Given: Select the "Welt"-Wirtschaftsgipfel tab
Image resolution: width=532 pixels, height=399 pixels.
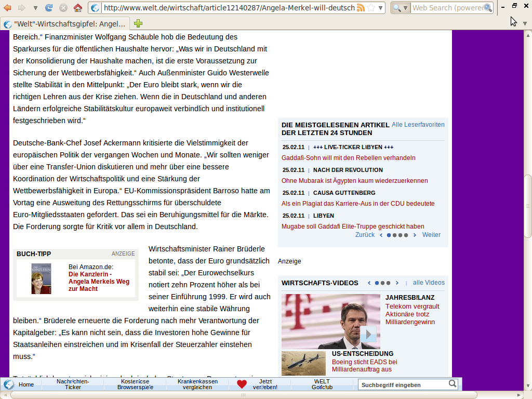Looking at the screenshot, I should 65,24.
